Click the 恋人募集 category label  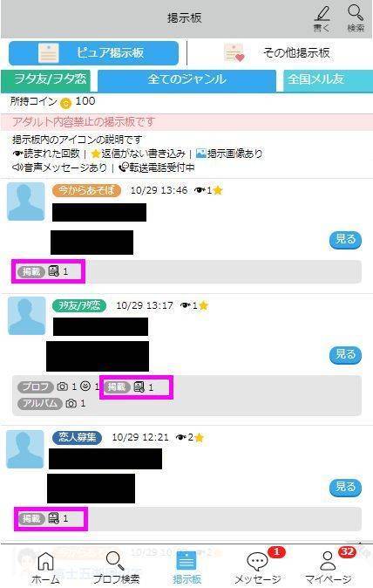tap(77, 437)
